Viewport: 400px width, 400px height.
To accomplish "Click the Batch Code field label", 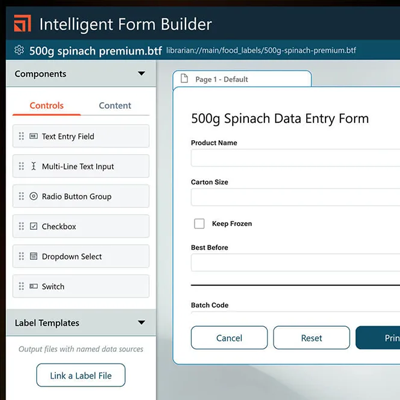I will point(210,305).
